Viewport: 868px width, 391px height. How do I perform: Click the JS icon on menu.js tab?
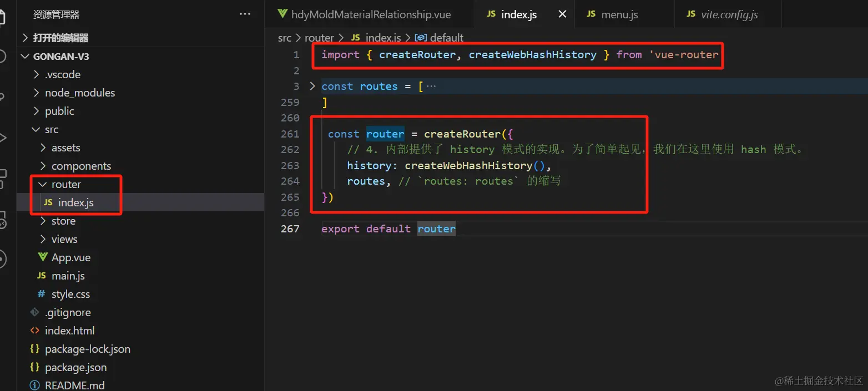pos(591,14)
